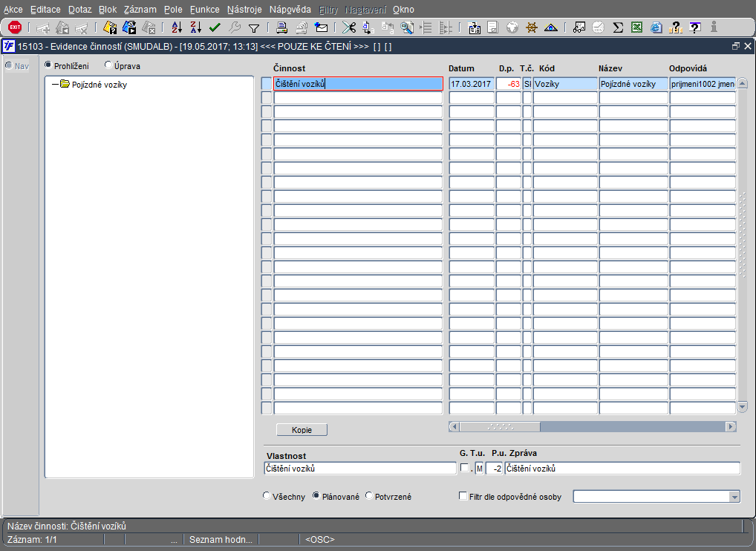Viewport: 756px width, 551px height.
Task: Click the filter funnel icon
Action: click(x=254, y=27)
